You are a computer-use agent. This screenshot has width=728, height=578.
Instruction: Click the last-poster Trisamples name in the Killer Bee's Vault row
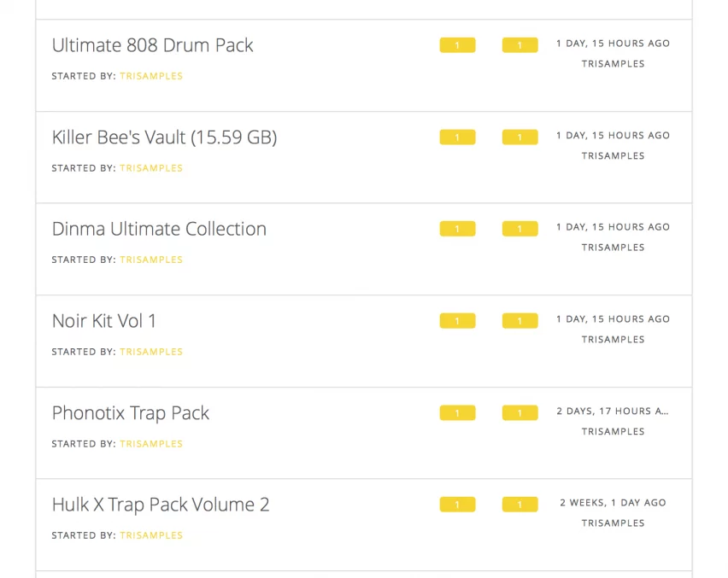(x=613, y=156)
